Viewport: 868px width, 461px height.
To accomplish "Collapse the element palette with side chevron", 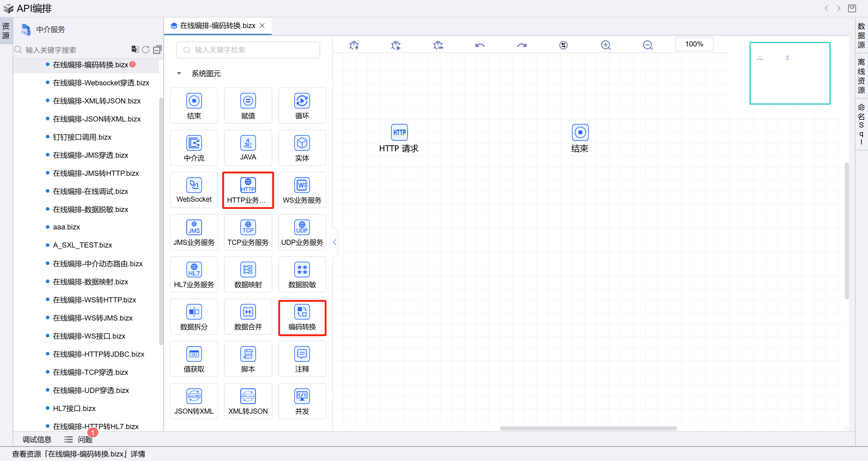I will (x=334, y=242).
